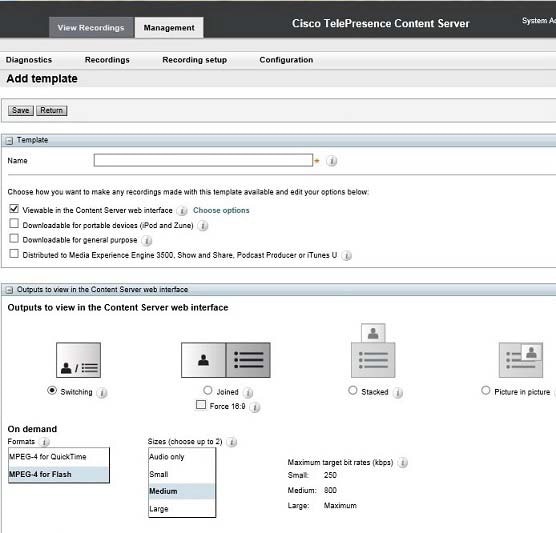Select the Joined radio button
Viewport: 556px width, 533px height.
(x=208, y=390)
